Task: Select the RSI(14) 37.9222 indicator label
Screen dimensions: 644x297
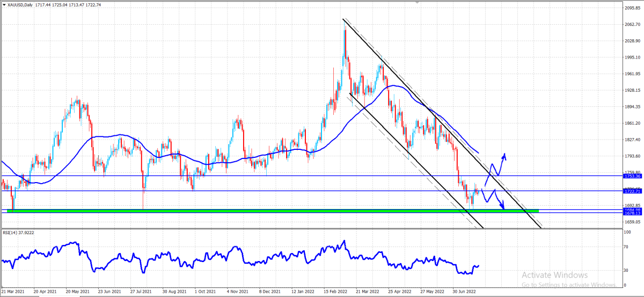Action: pos(19,233)
